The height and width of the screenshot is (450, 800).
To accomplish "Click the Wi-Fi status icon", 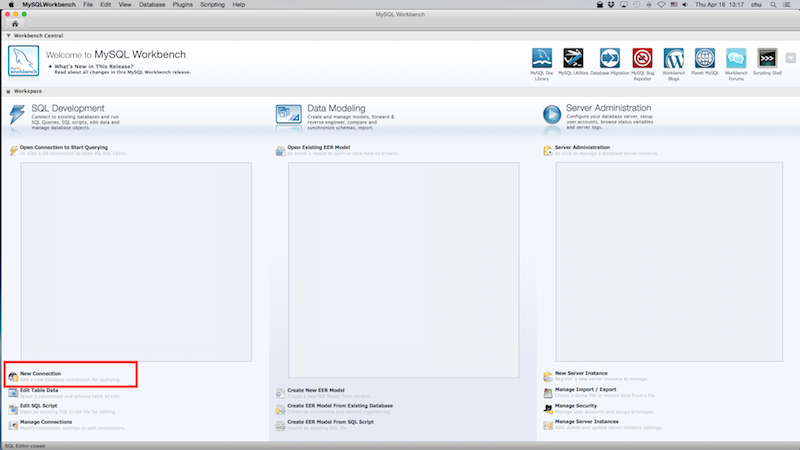I will point(661,5).
